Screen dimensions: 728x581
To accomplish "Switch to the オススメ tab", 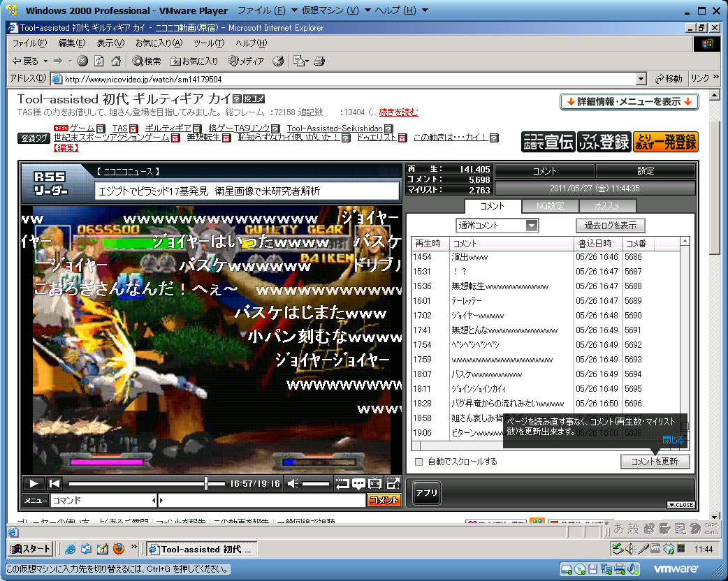I will [607, 206].
